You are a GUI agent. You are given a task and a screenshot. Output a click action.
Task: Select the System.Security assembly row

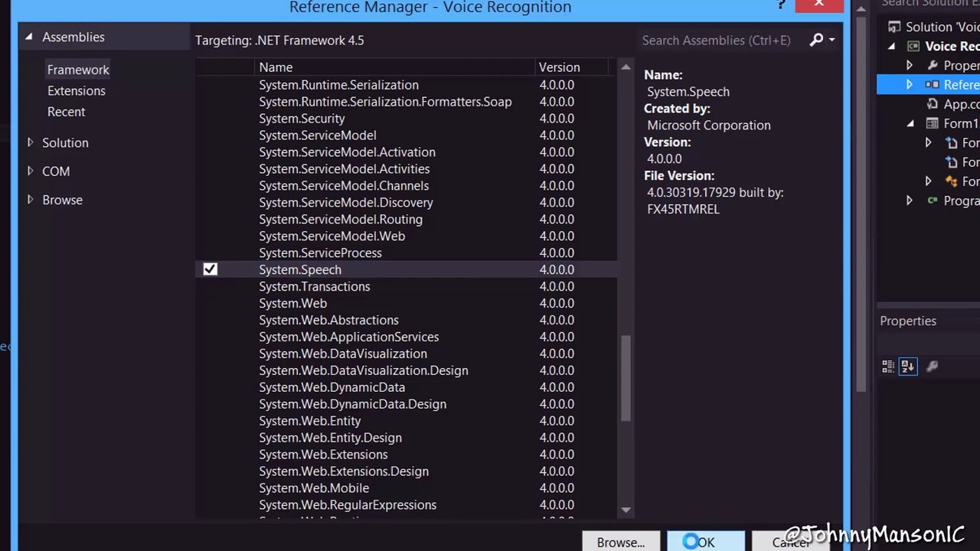[x=406, y=119]
